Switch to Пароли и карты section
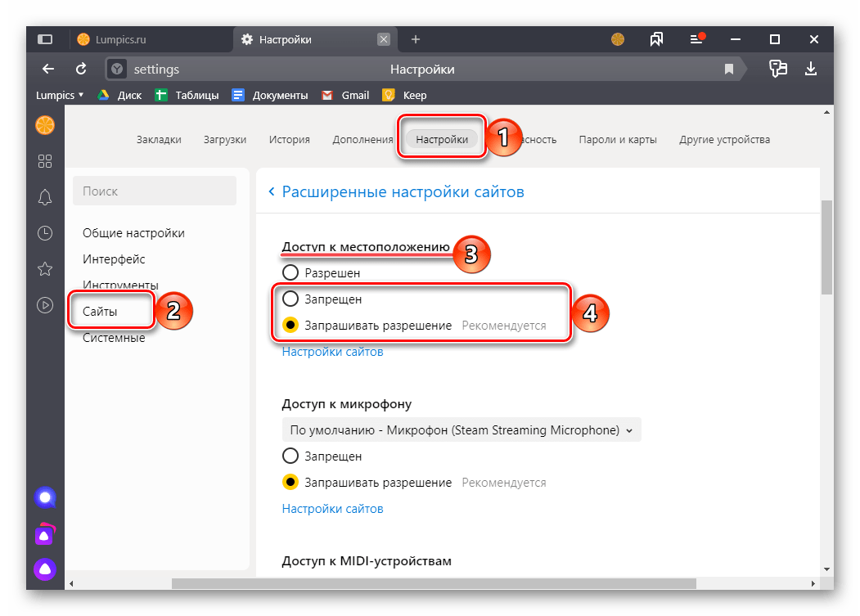The image size is (860, 616). (x=618, y=140)
